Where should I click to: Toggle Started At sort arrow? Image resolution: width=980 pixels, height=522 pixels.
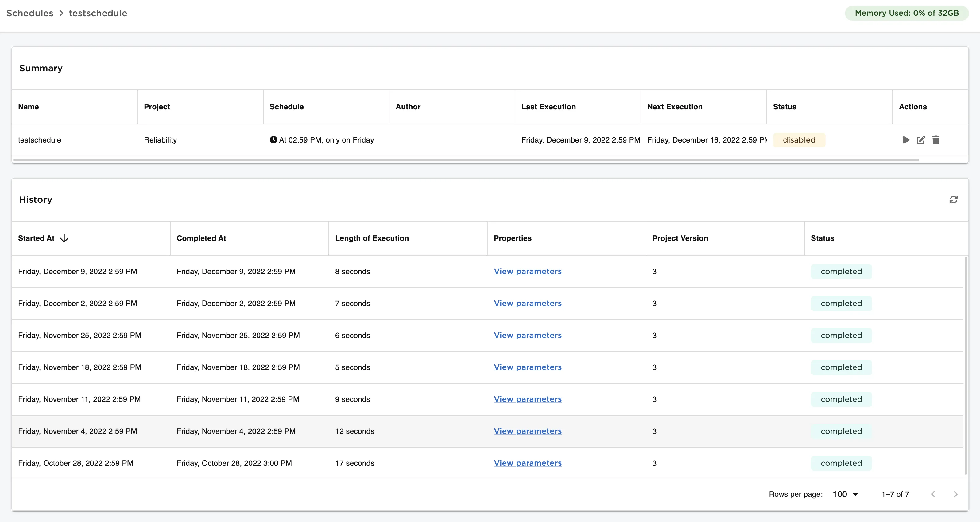pos(64,238)
